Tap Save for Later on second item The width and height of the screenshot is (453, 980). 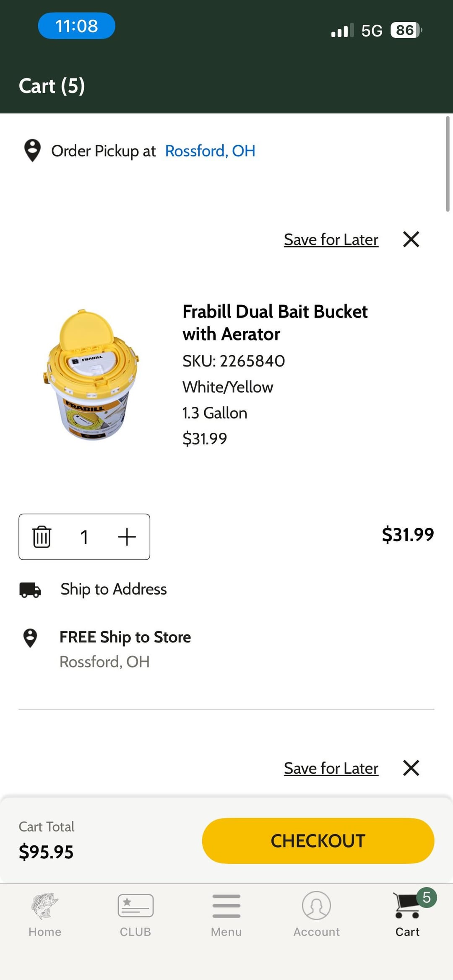[x=331, y=769]
